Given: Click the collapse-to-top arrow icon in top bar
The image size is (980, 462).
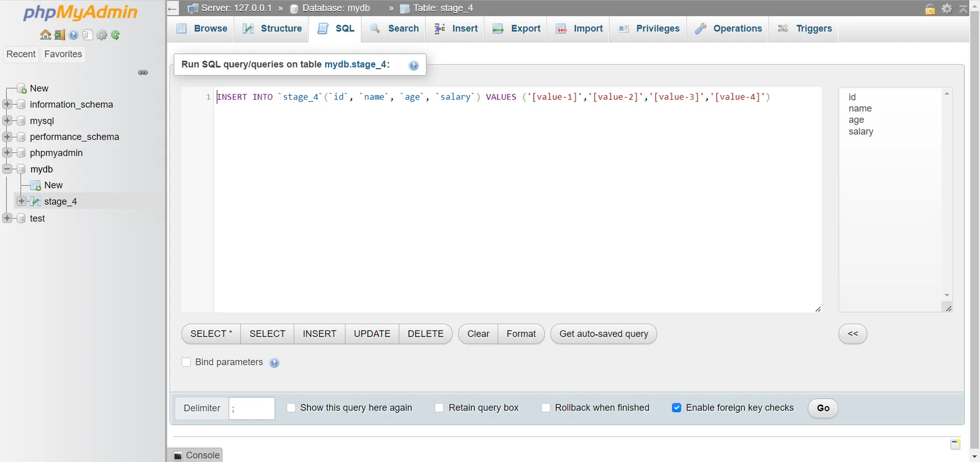Looking at the screenshot, I should 963,9.
